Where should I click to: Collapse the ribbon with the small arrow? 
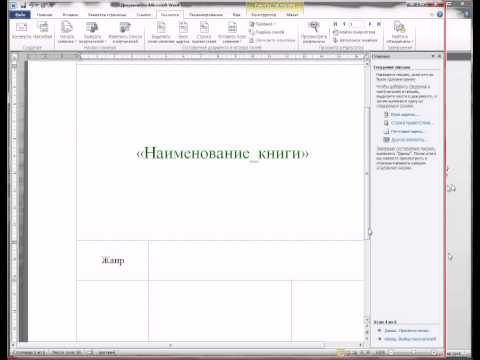point(432,15)
